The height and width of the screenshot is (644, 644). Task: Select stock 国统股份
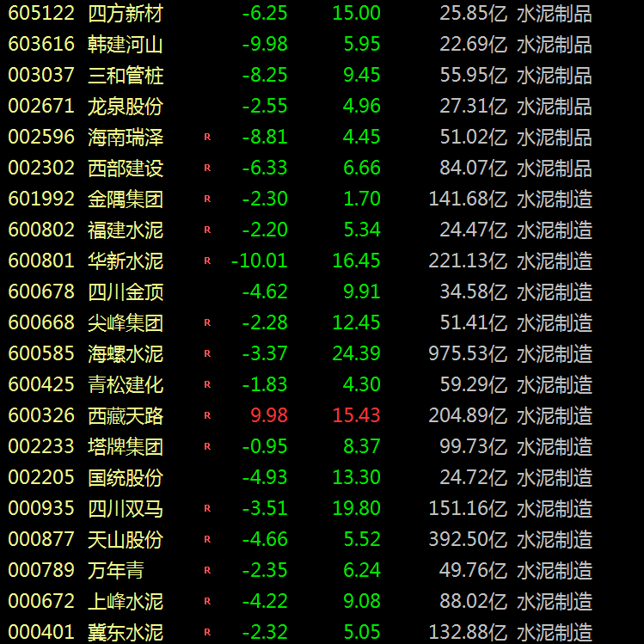[x=126, y=477]
